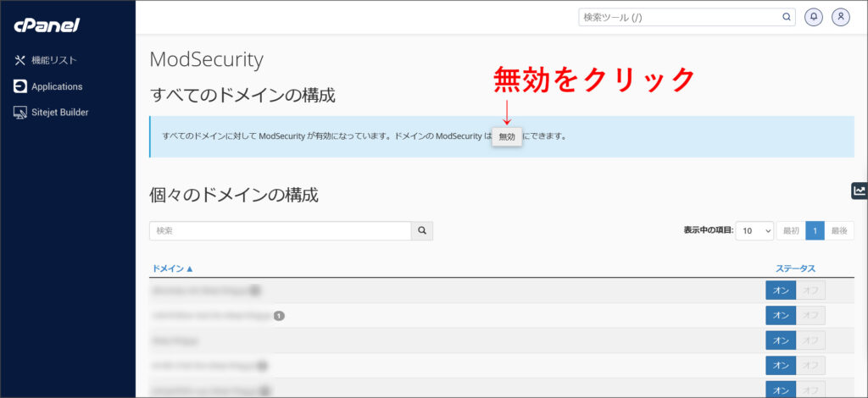Click the domain search magnifier button
Viewport: 868px width, 398px height.
422,231
